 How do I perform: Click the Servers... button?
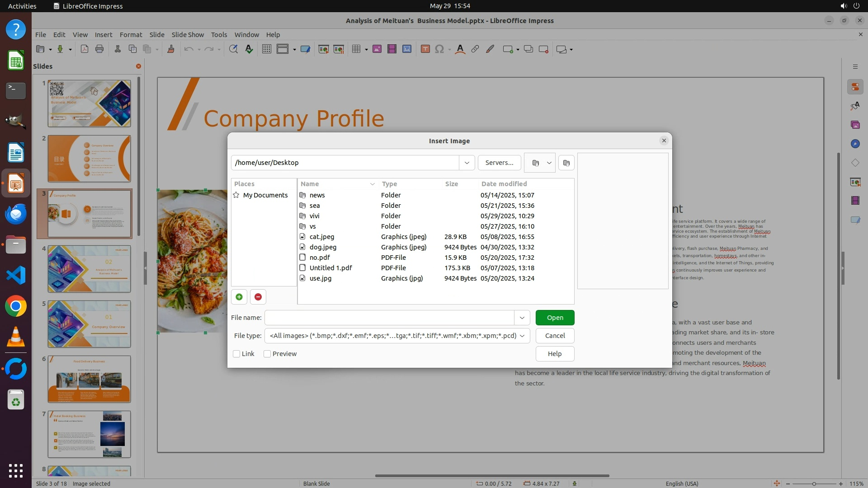pos(499,163)
